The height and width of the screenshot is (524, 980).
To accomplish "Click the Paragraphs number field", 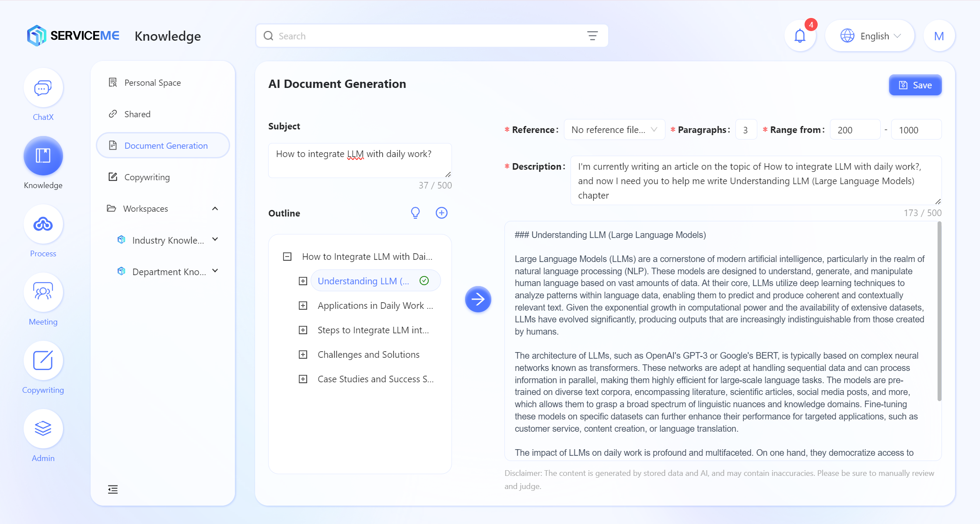I will coord(746,130).
